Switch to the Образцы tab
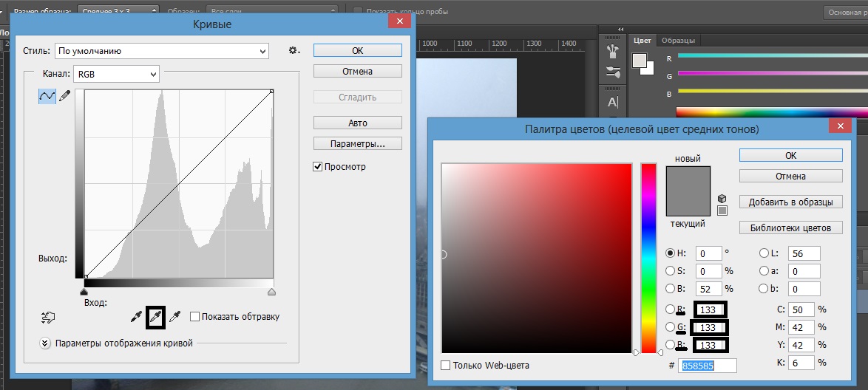 coord(678,41)
